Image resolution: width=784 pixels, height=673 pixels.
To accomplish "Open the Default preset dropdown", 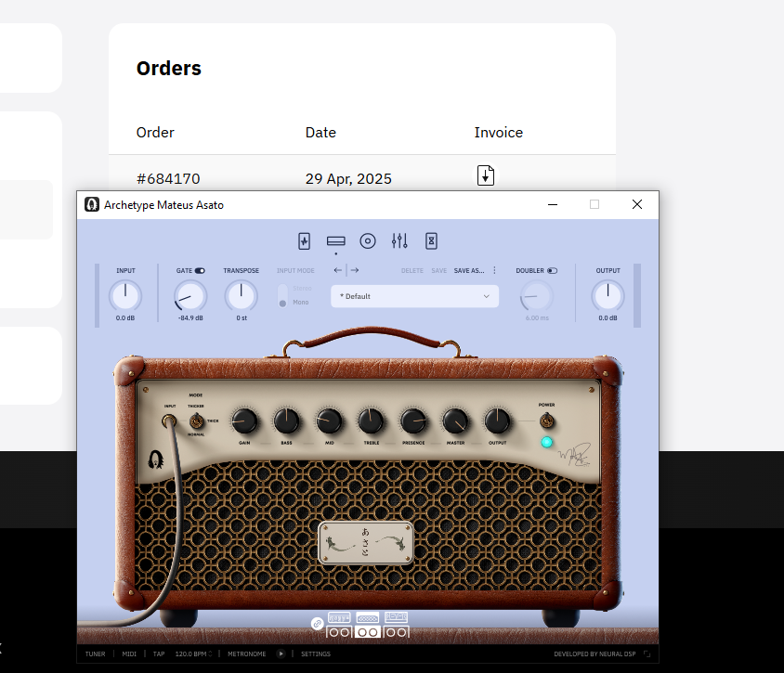I will pyautogui.click(x=414, y=296).
